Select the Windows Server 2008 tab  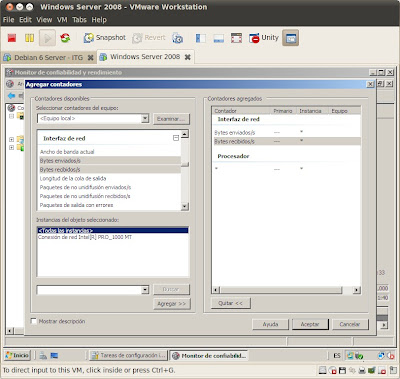[145, 57]
